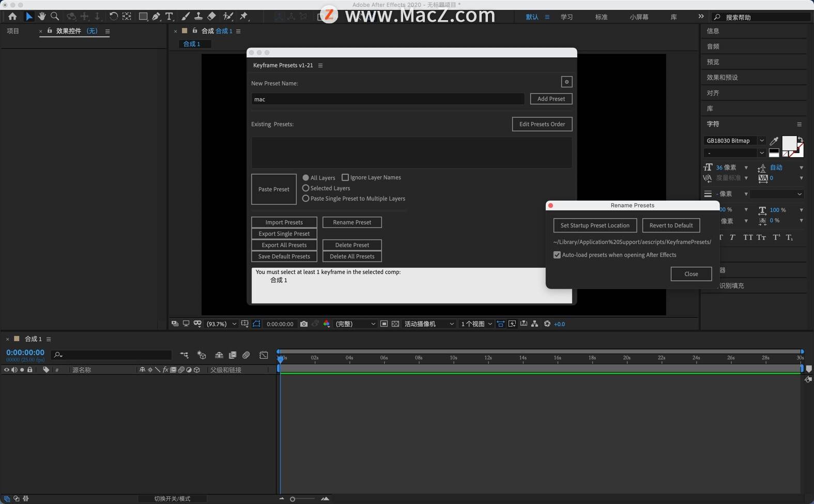
Task: Select the Pen tool
Action: 156,17
